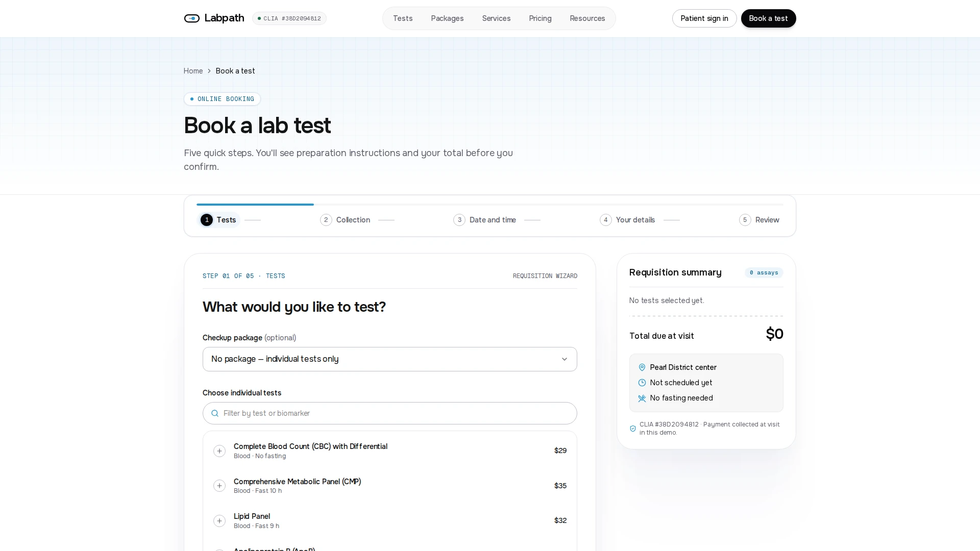The width and height of the screenshot is (980, 551).
Task: Click the 'Blood · Fast 10 h' label
Action: (x=258, y=491)
